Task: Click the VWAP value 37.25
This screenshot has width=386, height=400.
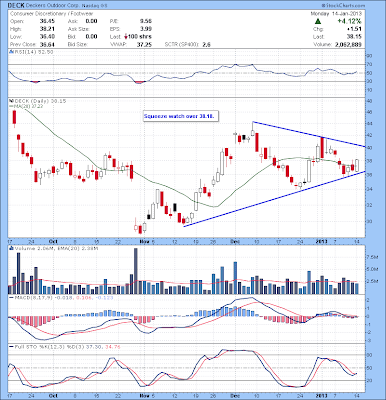Action: click(144, 44)
